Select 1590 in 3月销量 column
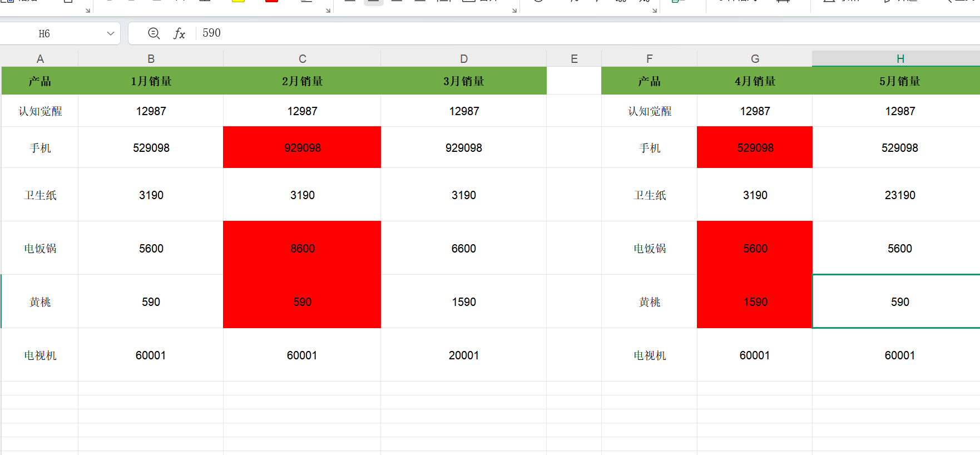Viewport: 980px width, 455px height. click(464, 301)
